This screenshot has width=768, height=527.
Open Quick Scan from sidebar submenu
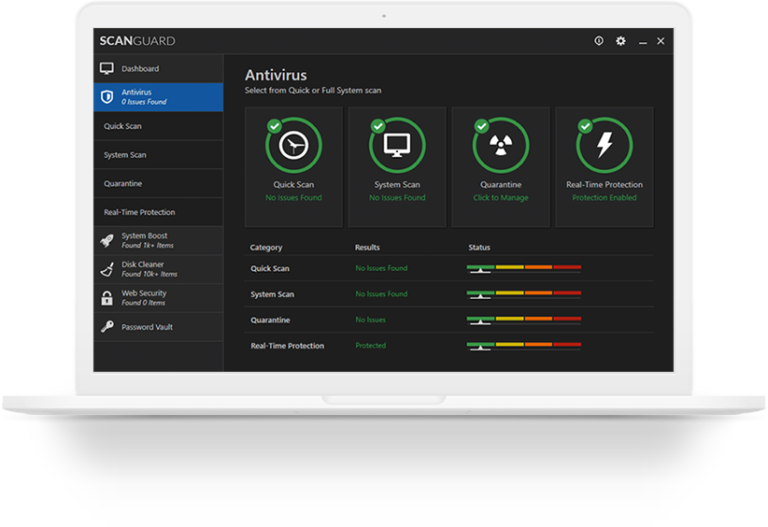tap(158, 126)
